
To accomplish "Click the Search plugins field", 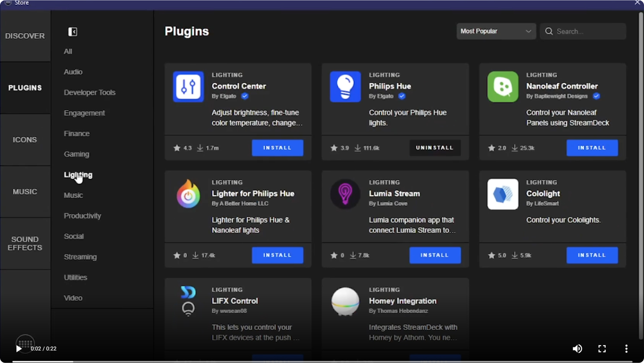I will tap(583, 31).
